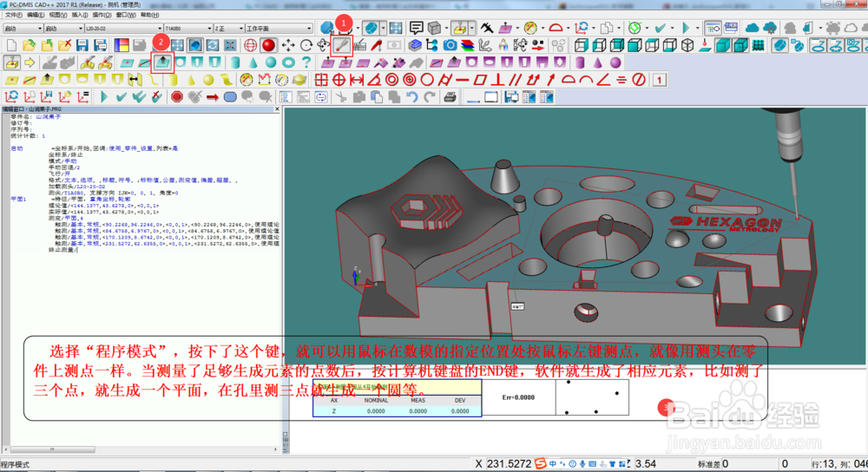Click the edit window horizontal scrollbar
The image size is (868, 472).
pos(141,449)
